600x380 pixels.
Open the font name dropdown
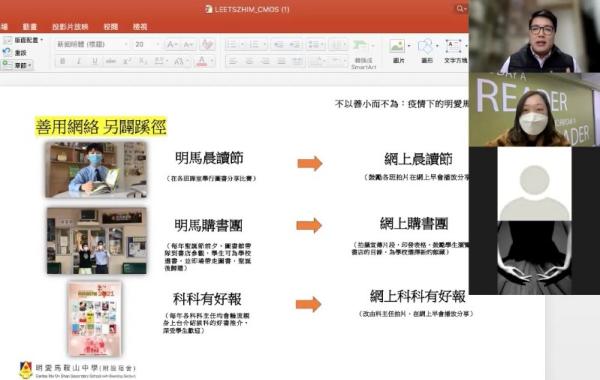pyautogui.click(x=92, y=44)
